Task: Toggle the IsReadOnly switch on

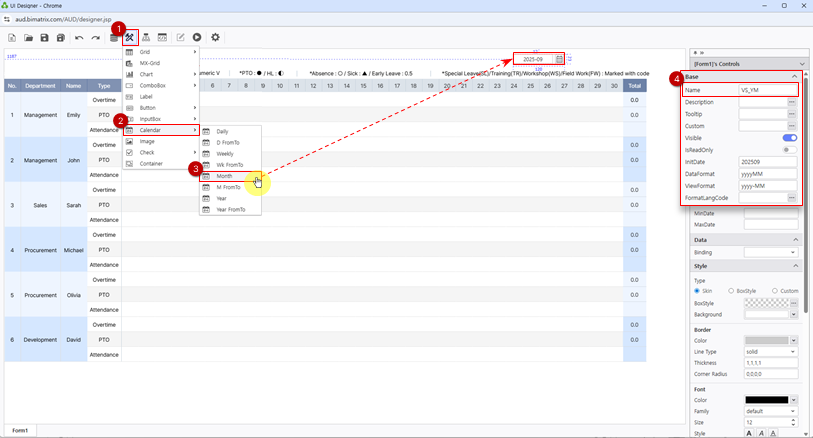Action: click(790, 150)
